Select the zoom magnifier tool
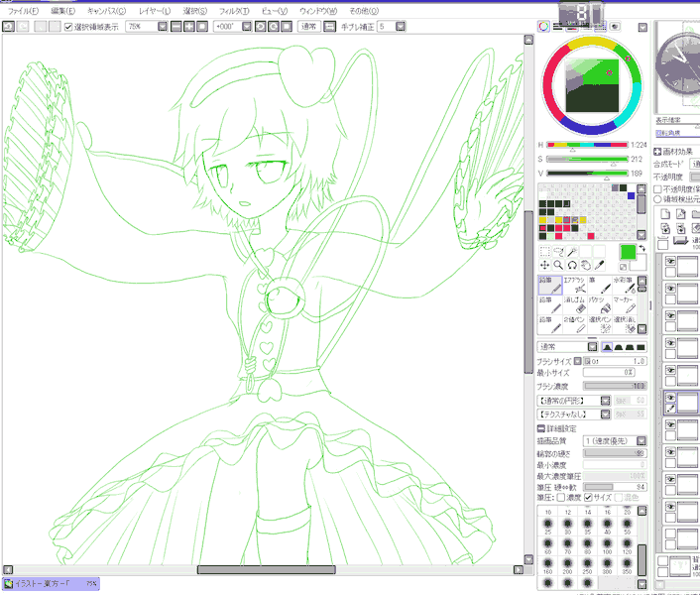 pos(558,266)
